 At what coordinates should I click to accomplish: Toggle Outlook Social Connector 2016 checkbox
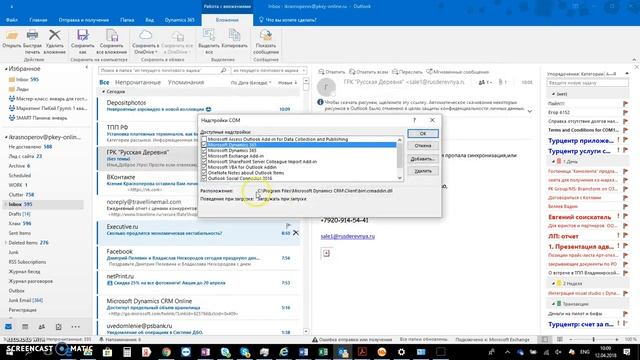(204, 178)
